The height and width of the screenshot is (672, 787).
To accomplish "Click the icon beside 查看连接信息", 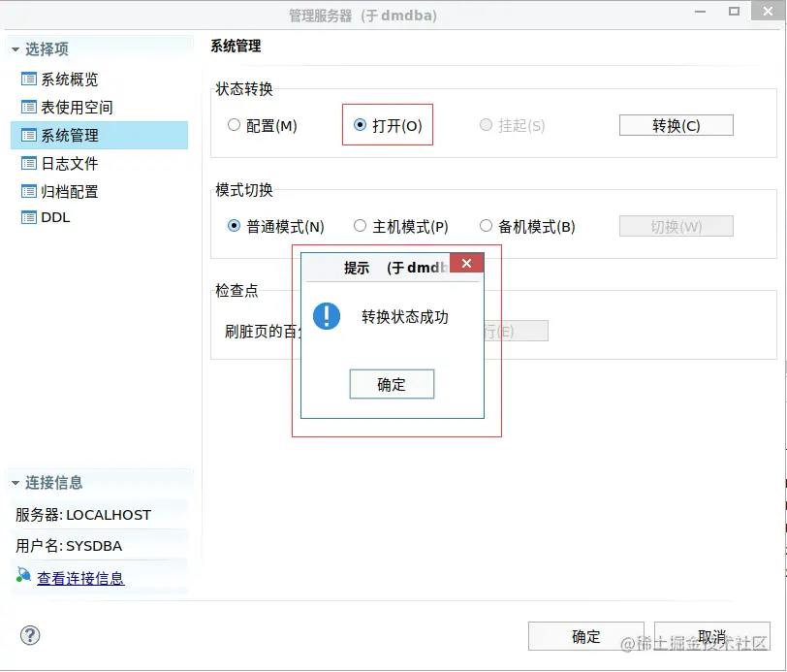I will coord(23,573).
